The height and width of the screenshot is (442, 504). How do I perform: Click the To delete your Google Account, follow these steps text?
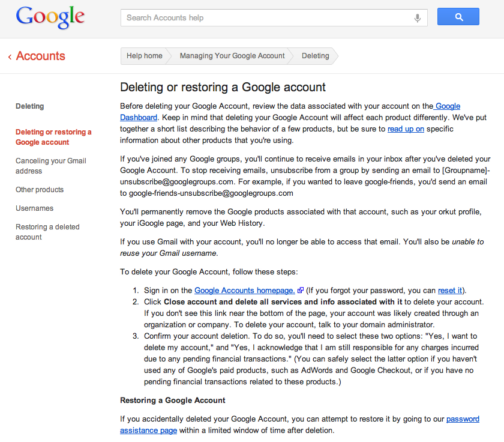(209, 272)
